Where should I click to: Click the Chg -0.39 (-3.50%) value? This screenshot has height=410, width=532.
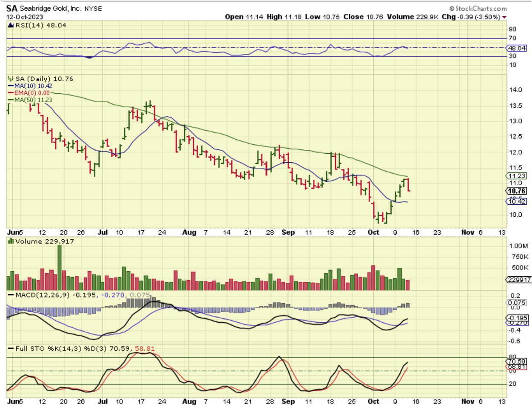tap(471, 17)
